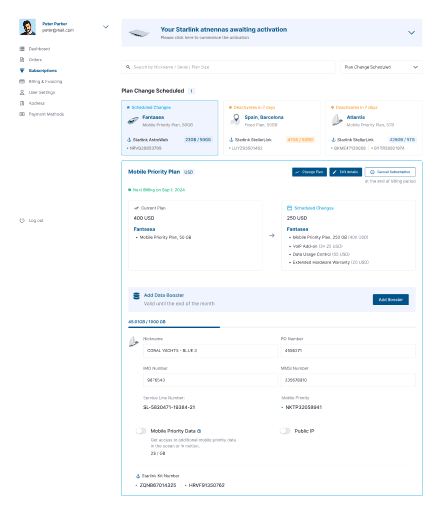The height and width of the screenshot is (514, 441).
Task: Click the Mobile Priority Data info icon
Action: click(199, 431)
